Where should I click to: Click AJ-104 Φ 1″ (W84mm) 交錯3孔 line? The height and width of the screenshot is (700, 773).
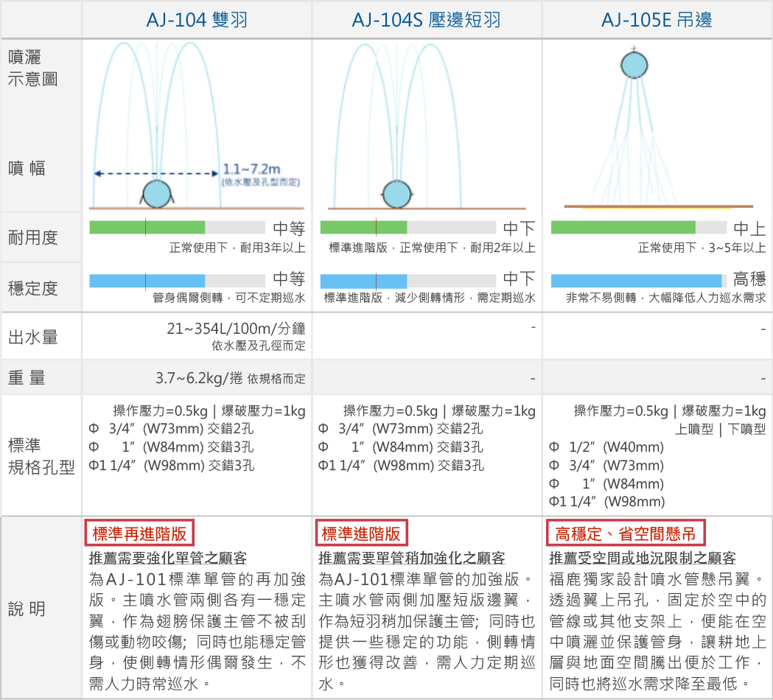tap(171, 447)
